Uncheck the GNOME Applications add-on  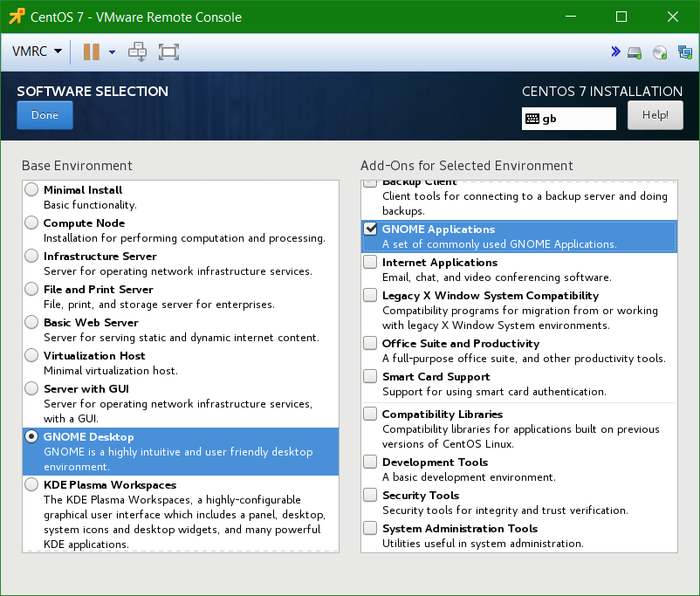point(370,229)
